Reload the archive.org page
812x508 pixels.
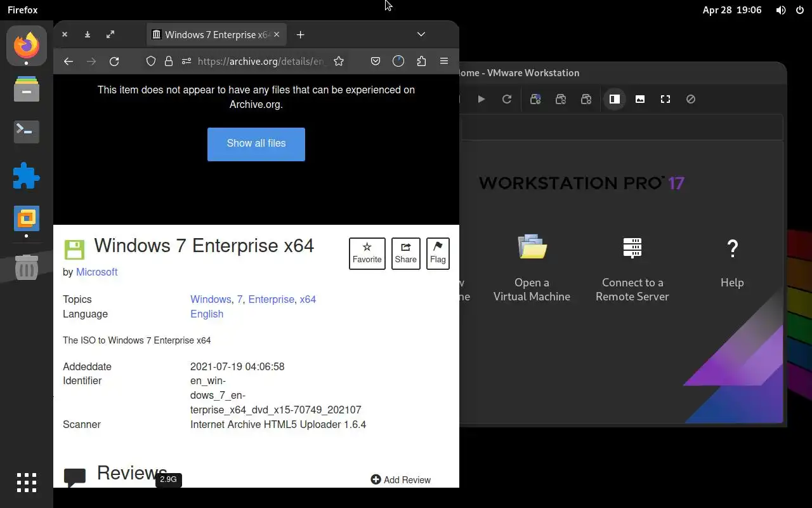tap(114, 61)
